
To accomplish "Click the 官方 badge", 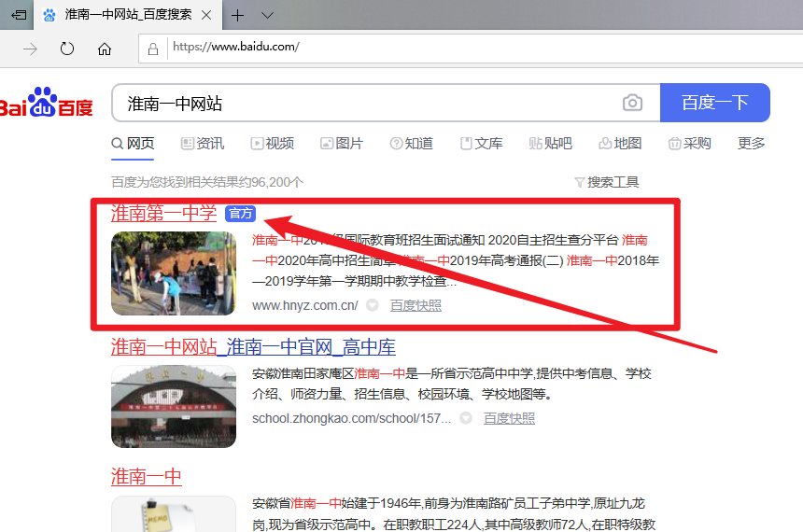I will (240, 214).
